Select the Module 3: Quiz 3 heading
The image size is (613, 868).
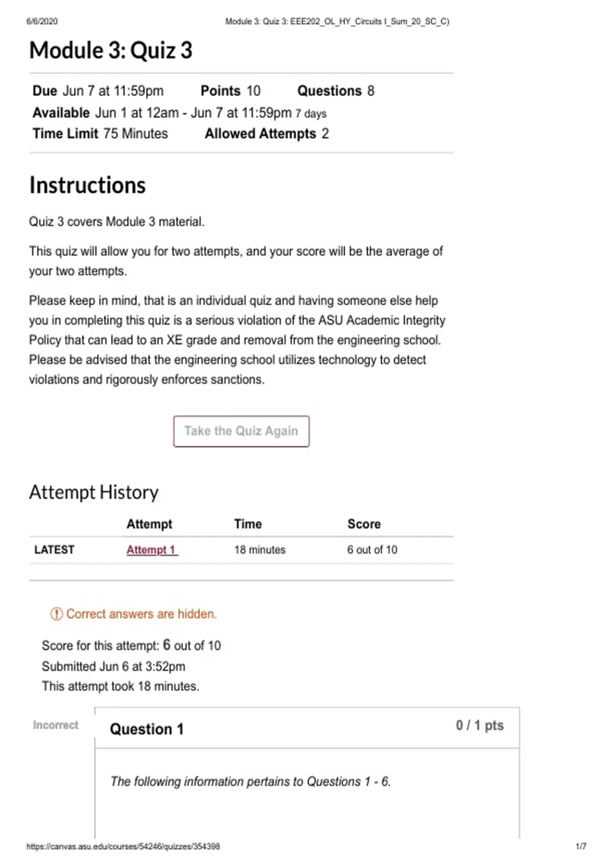(111, 51)
